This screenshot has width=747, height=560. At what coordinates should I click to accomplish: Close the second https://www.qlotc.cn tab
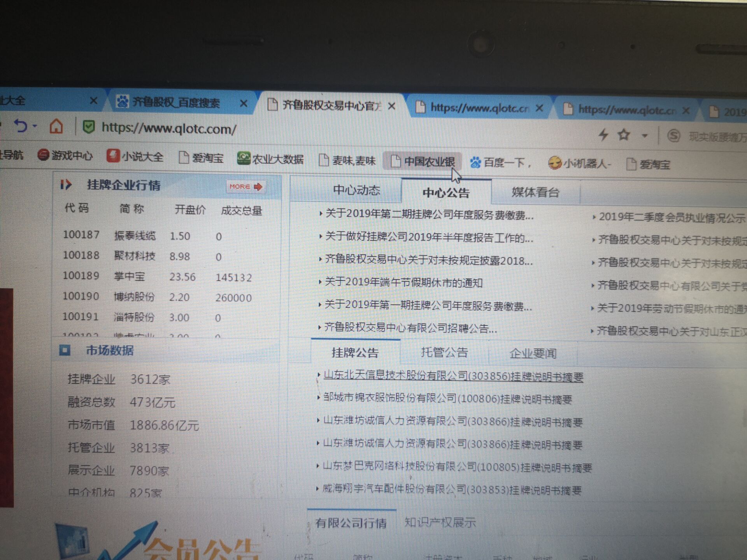point(686,111)
